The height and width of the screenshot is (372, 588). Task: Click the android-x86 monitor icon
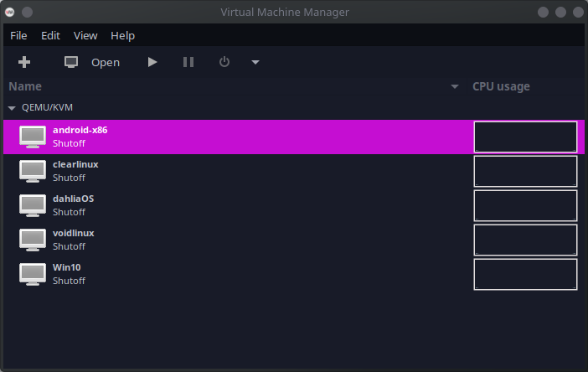click(33, 137)
